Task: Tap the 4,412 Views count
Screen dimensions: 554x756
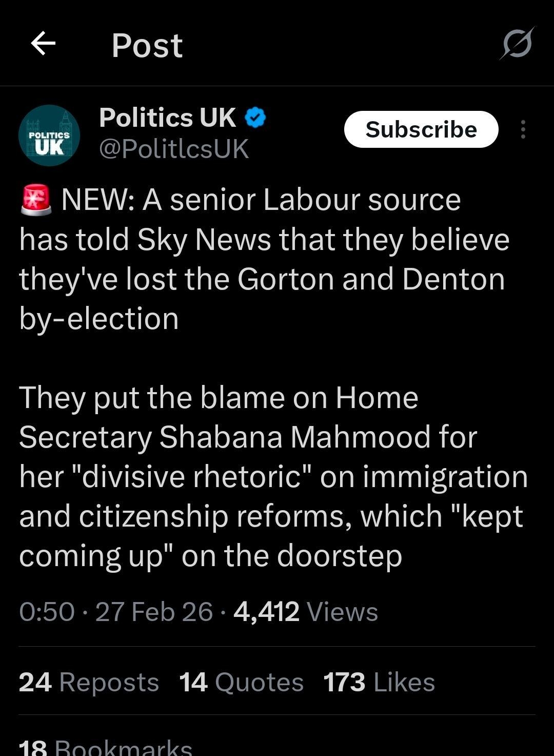Action: (305, 612)
